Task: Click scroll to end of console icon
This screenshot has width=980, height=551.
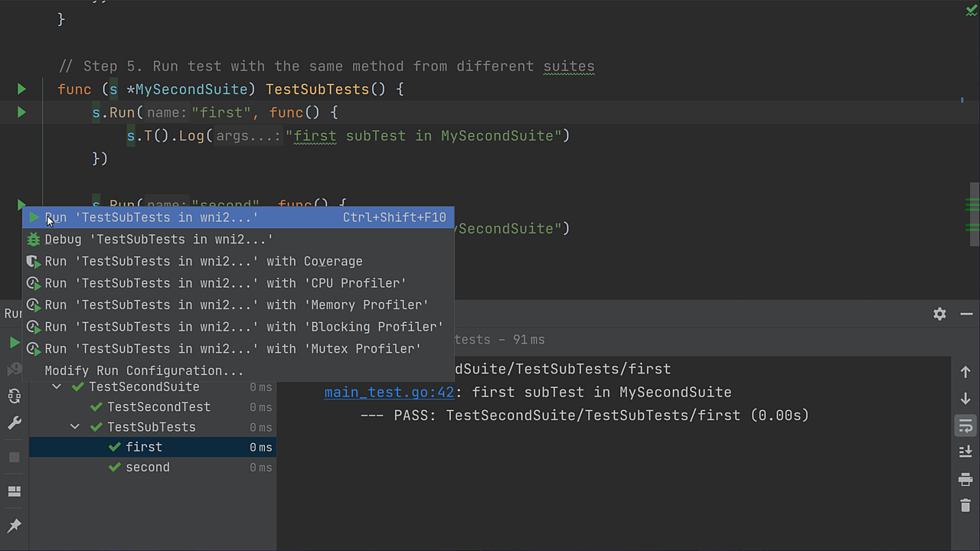Action: (x=965, y=452)
